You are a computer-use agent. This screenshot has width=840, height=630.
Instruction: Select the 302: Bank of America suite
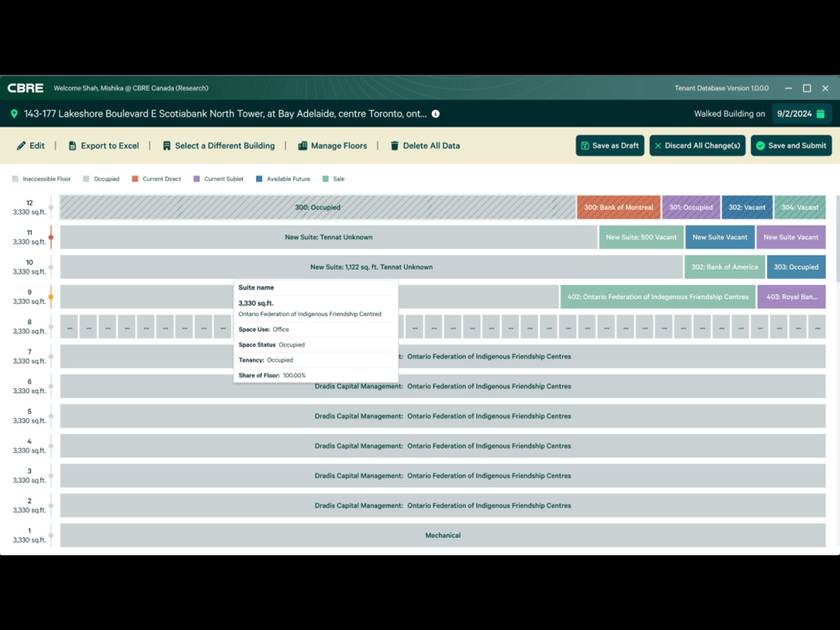pos(725,267)
